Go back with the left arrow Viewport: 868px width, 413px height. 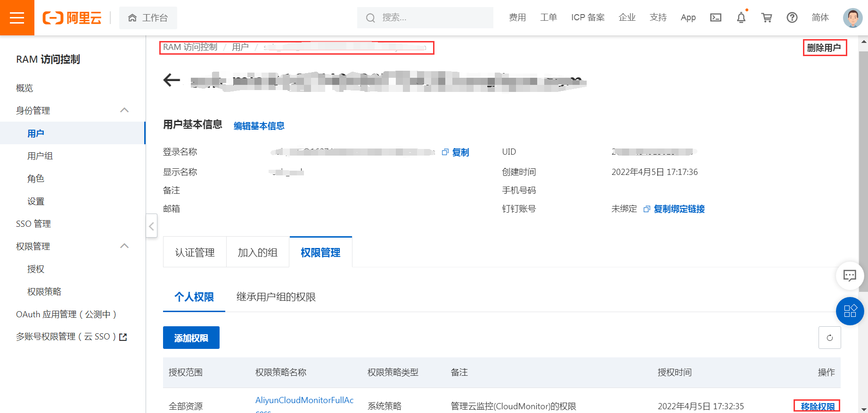(172, 80)
